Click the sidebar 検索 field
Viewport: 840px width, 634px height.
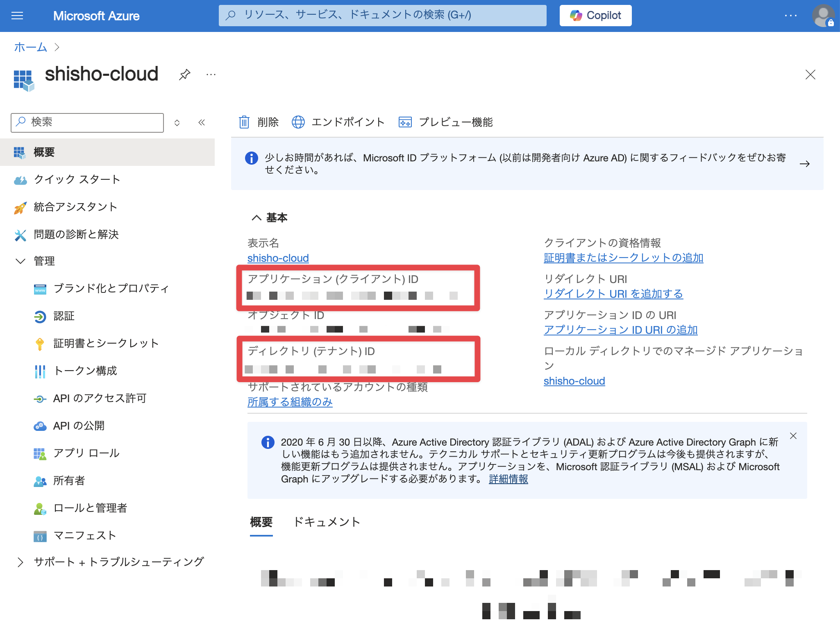pos(87,122)
